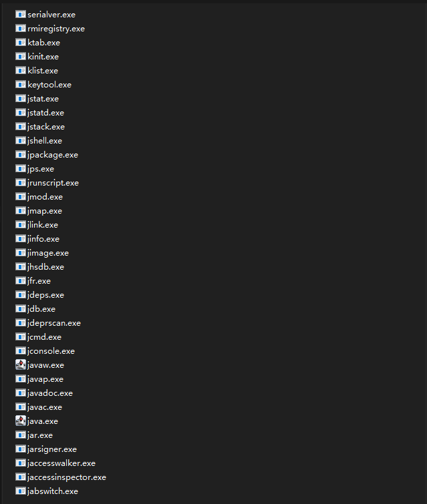Click the executable icon next to serialver.exe

tap(21, 15)
